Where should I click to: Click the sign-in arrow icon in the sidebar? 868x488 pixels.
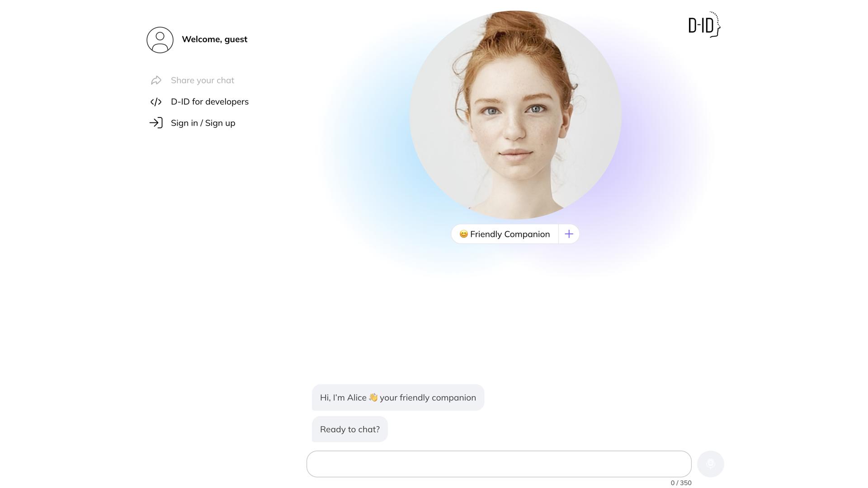coord(156,122)
